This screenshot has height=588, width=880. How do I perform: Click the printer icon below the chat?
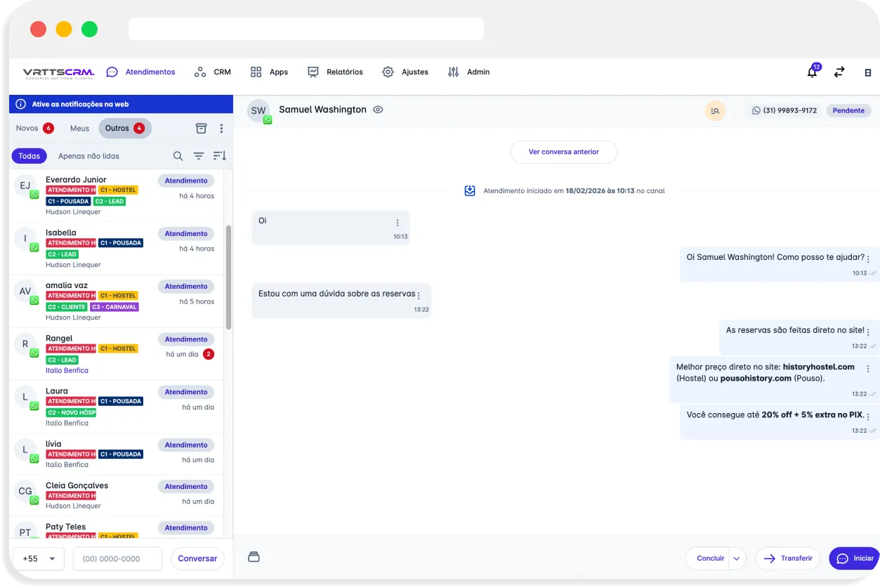[x=254, y=556]
